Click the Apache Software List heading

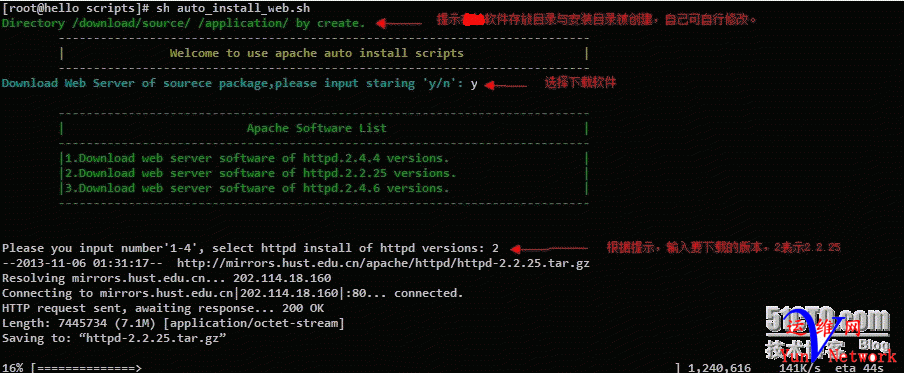click(317, 128)
